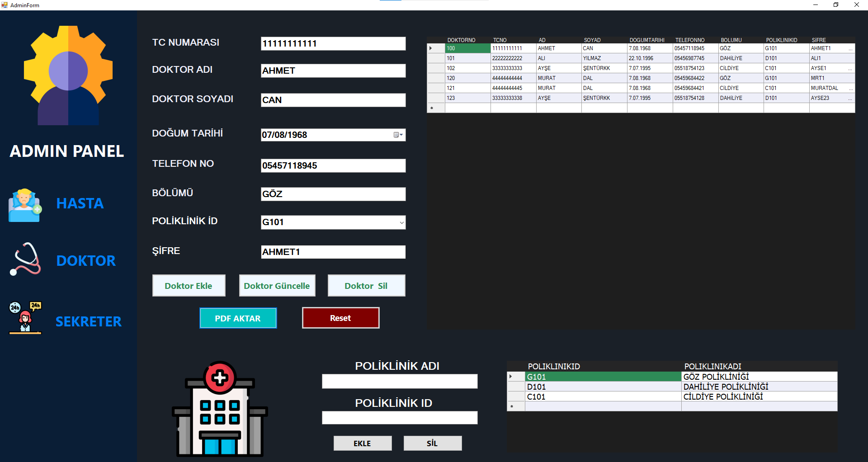868x462 pixels.
Task: Select the C101 polyclinic row cell
Action: [x=604, y=396]
